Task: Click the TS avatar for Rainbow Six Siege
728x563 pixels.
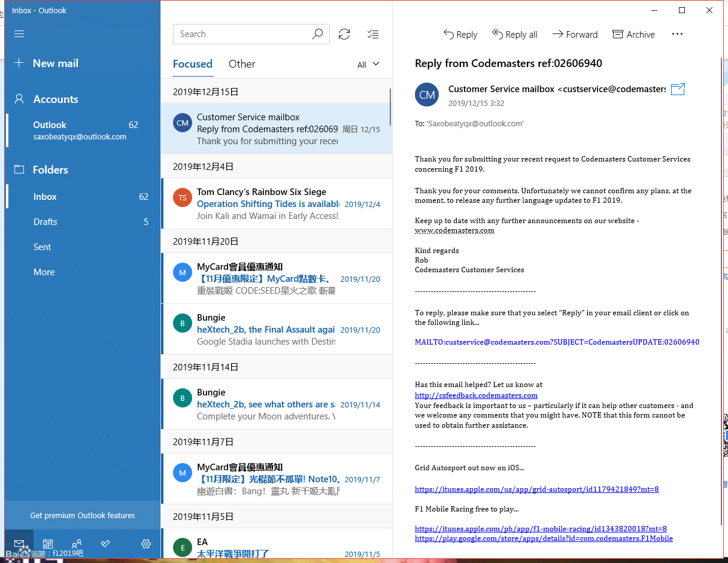Action: tap(183, 197)
